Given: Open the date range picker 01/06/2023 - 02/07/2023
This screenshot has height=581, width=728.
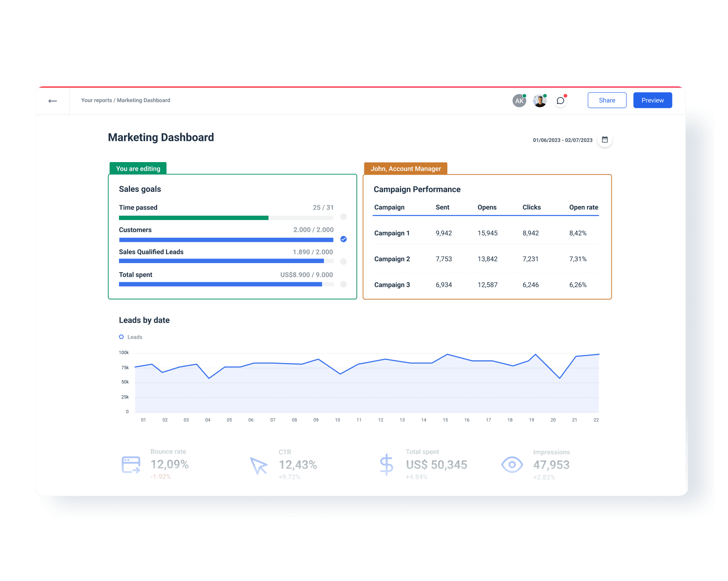Looking at the screenshot, I should click(562, 140).
